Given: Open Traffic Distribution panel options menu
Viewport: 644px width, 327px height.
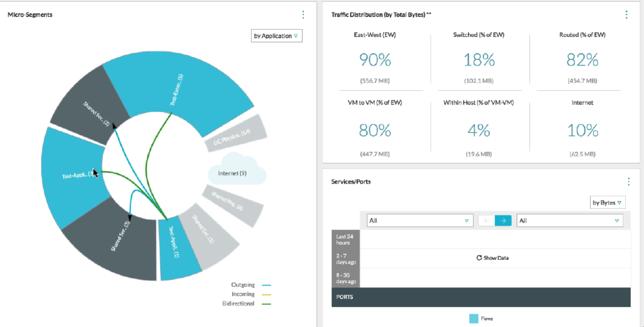Looking at the screenshot, I should (626, 15).
